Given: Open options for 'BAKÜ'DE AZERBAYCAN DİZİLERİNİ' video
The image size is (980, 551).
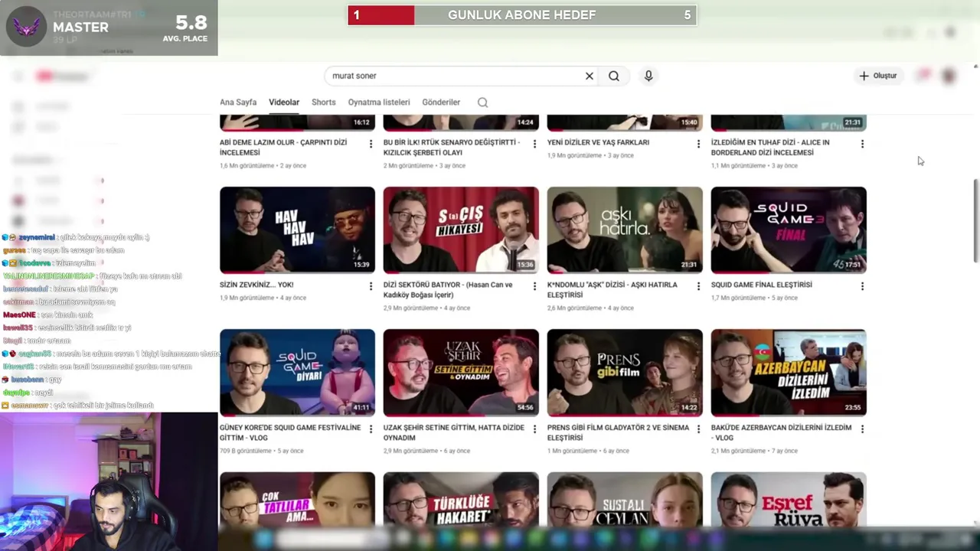Looking at the screenshot, I should [862, 429].
